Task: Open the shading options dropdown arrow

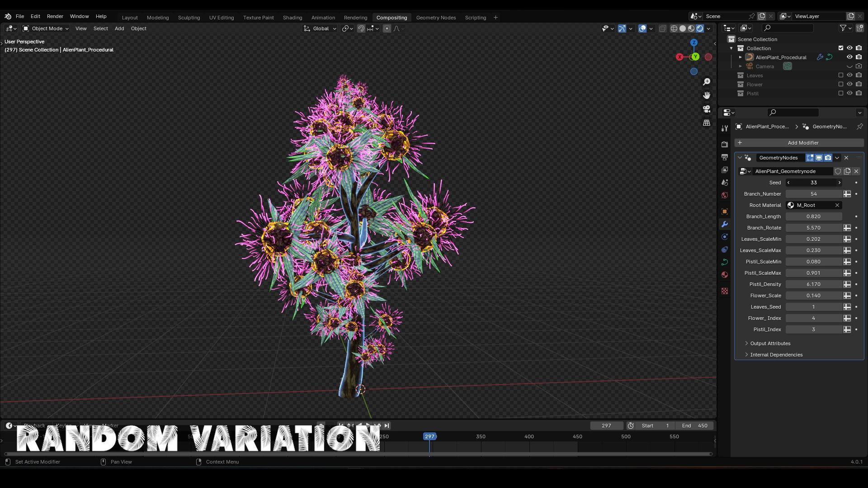Action: pos(708,28)
